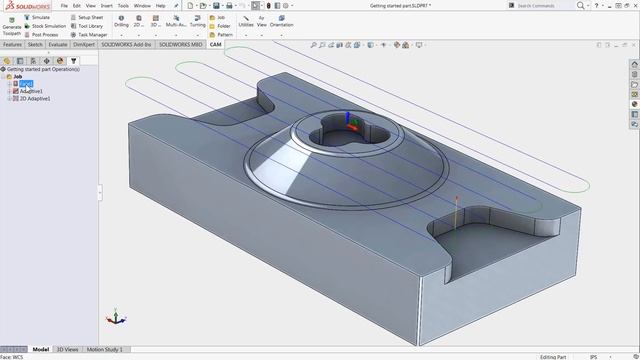This screenshot has height=360, width=640.
Task: Open the New document dropdown arrow
Action: pos(196,6)
